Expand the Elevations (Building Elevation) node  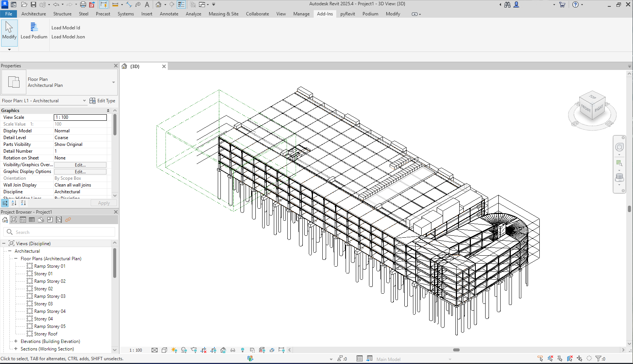click(16, 341)
